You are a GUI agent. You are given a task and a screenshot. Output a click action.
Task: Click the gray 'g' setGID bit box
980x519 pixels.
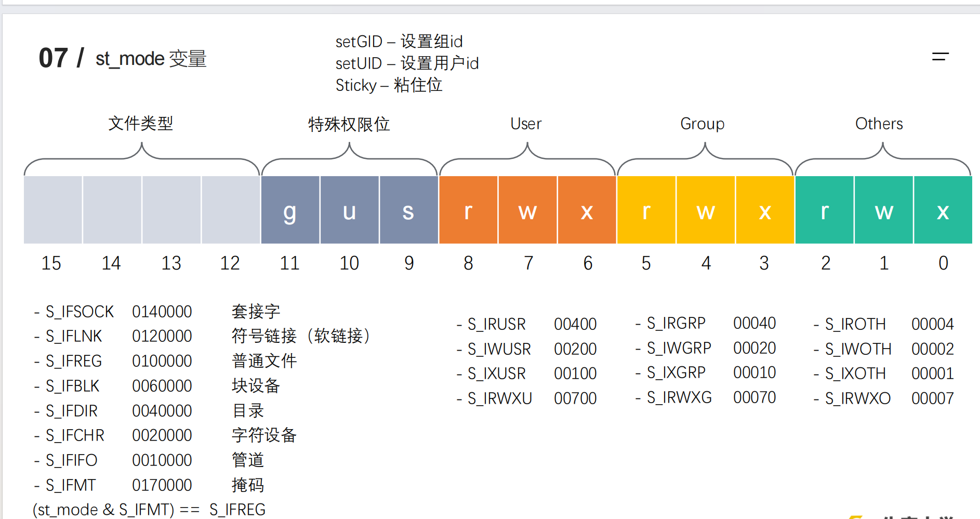[290, 210]
